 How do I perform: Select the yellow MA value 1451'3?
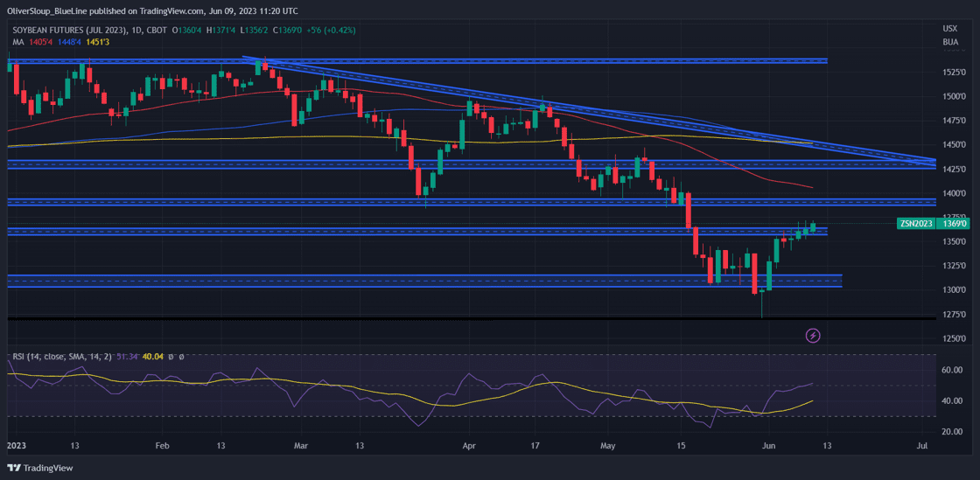pos(97,41)
